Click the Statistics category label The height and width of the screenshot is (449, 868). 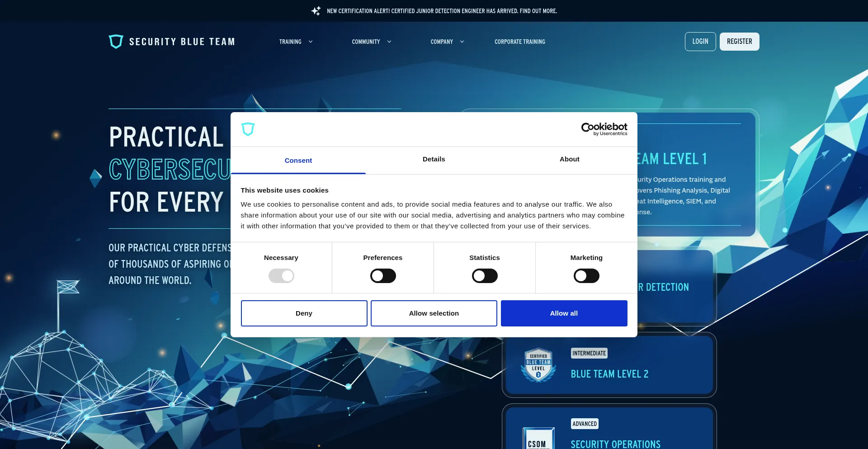click(485, 258)
